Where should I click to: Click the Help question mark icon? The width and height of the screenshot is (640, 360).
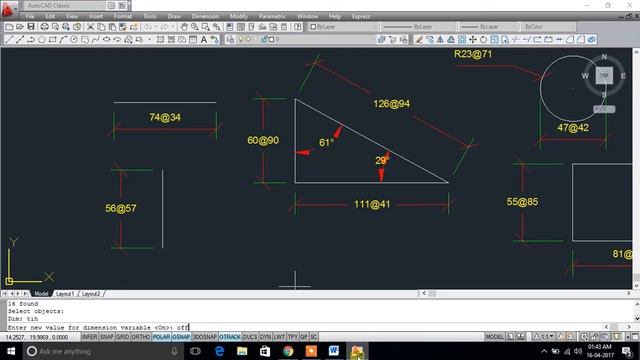298,27
